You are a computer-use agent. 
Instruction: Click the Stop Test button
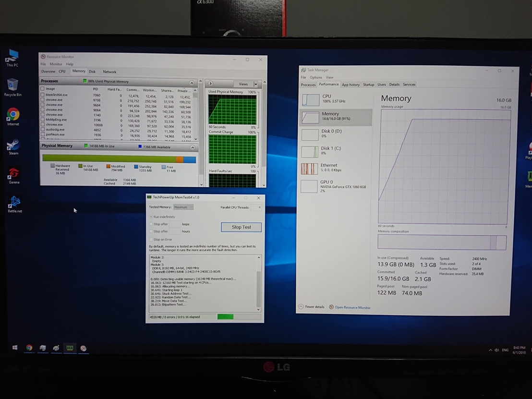[241, 227]
